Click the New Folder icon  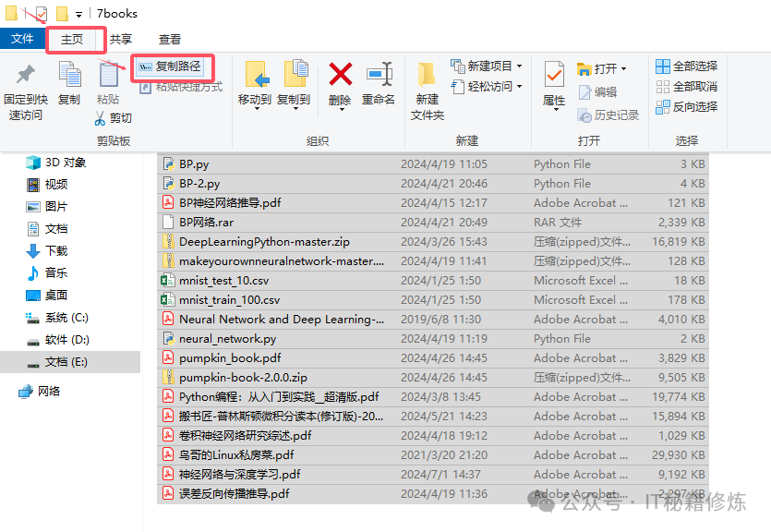pos(427,75)
